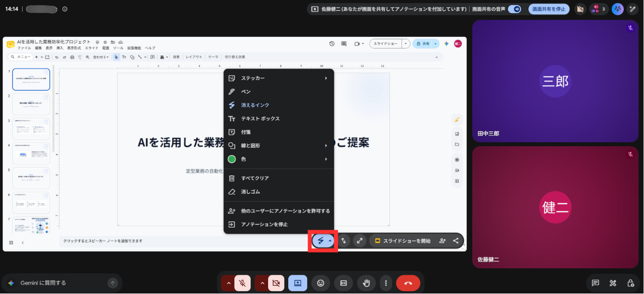This screenshot has height=294, width=644.
Task: Click the 共有 share button in Slides
Action: [423, 44]
